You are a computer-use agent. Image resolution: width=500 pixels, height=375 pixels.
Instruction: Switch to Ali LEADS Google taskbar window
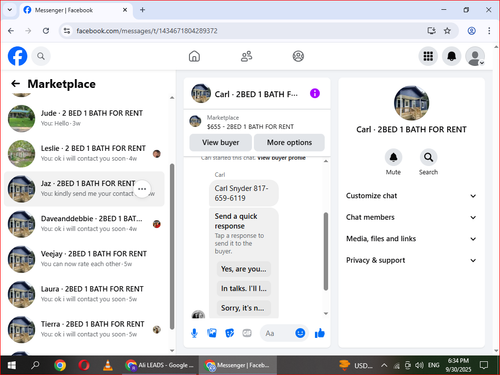pos(159,365)
